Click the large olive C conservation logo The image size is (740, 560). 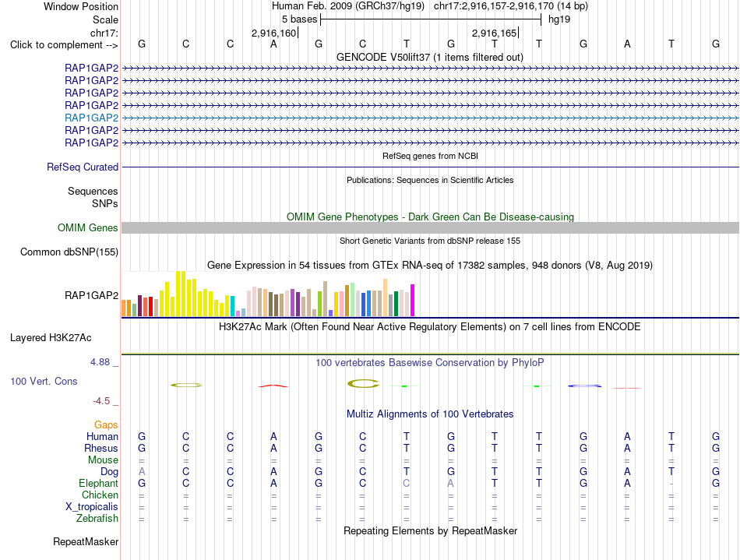pos(363,383)
